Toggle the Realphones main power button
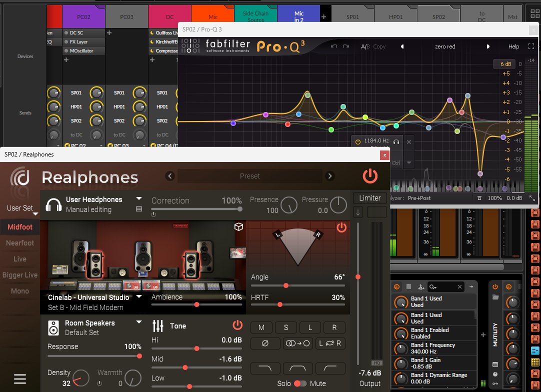This screenshot has height=392, width=541. (370, 176)
